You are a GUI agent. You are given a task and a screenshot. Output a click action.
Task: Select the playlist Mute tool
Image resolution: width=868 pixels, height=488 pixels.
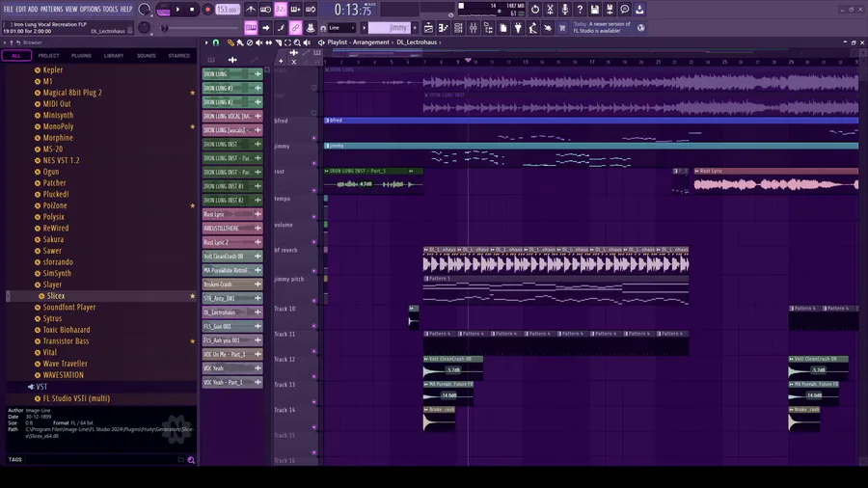point(259,42)
